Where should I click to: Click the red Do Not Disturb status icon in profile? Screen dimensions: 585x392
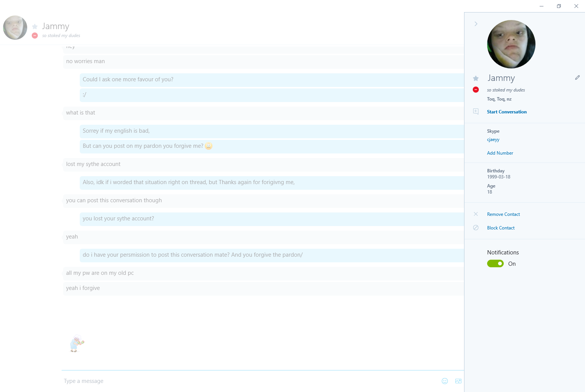tap(476, 90)
